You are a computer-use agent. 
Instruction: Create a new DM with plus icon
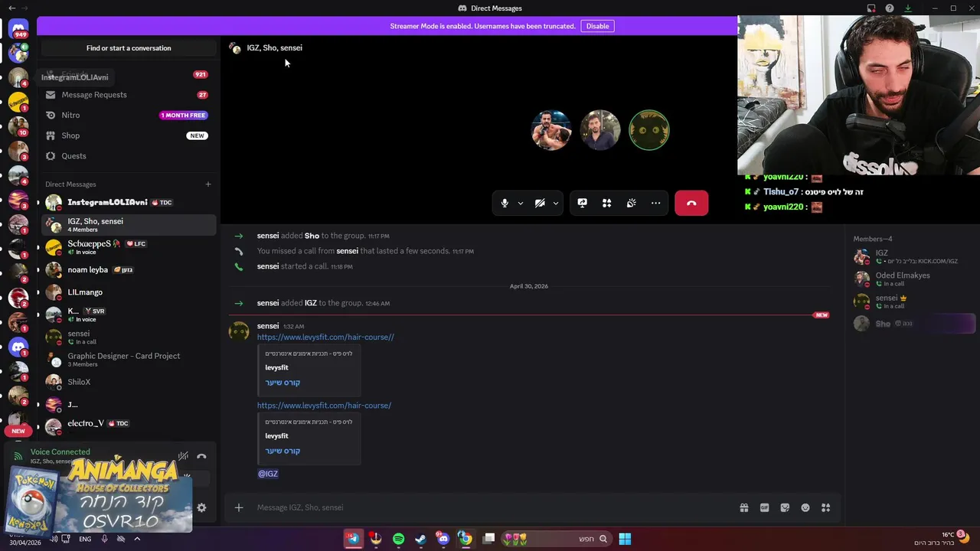tap(207, 184)
